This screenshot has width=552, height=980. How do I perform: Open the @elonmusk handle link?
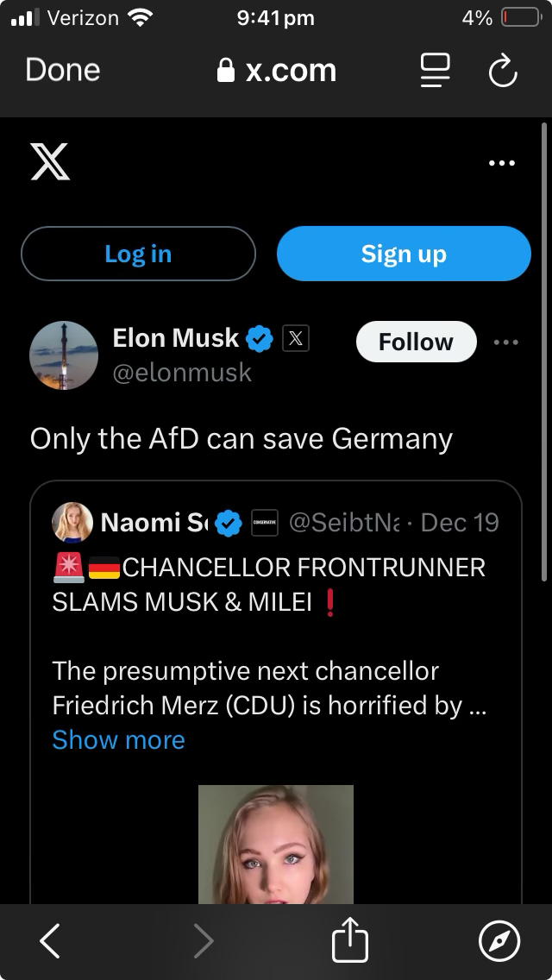click(x=182, y=373)
